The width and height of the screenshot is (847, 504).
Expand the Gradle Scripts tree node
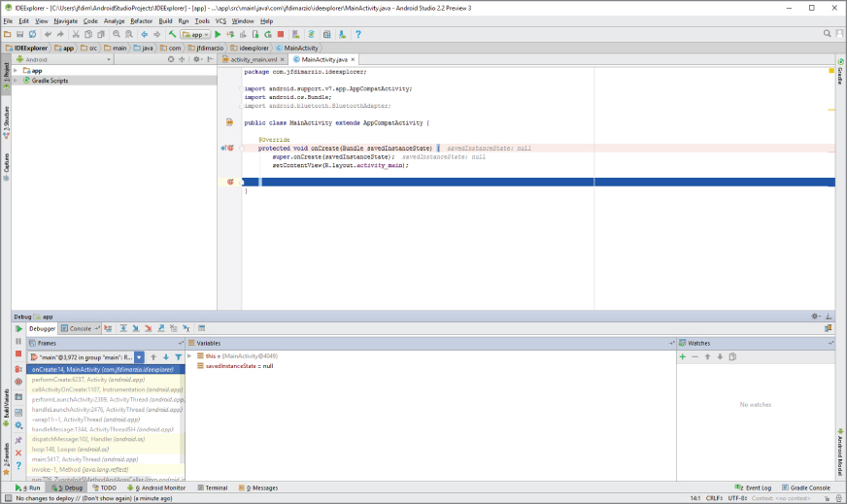(x=17, y=80)
